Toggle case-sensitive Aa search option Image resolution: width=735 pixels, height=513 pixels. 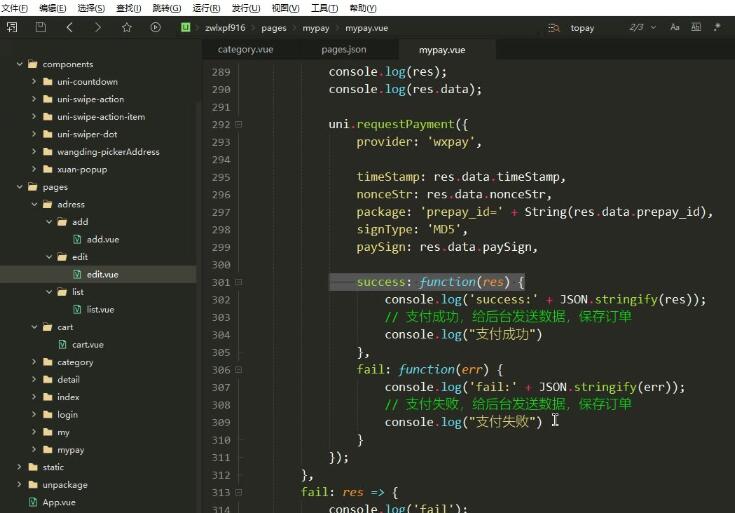(x=675, y=27)
